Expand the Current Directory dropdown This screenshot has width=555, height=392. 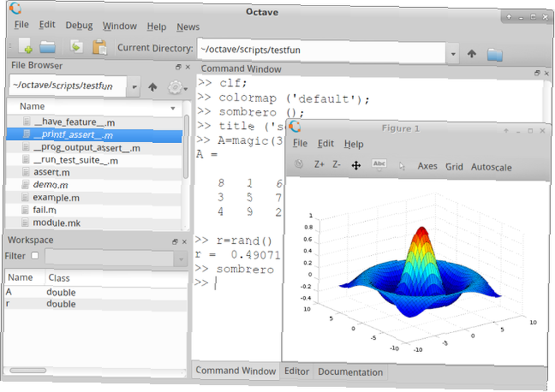[x=453, y=54]
